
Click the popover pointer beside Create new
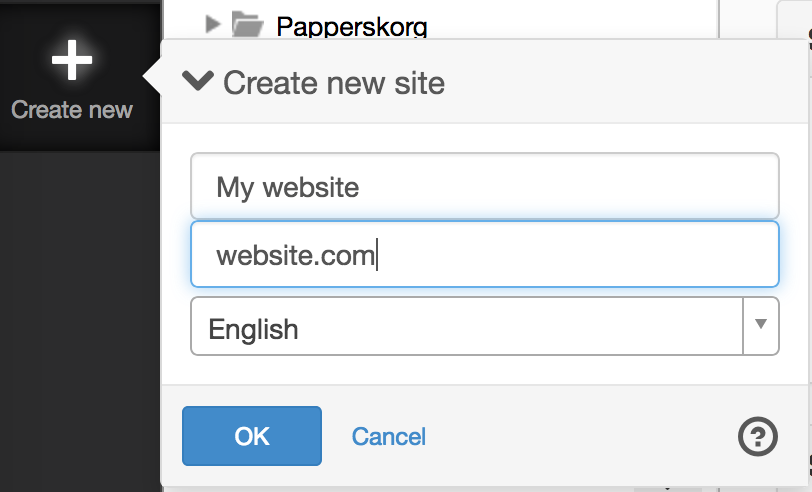152,77
